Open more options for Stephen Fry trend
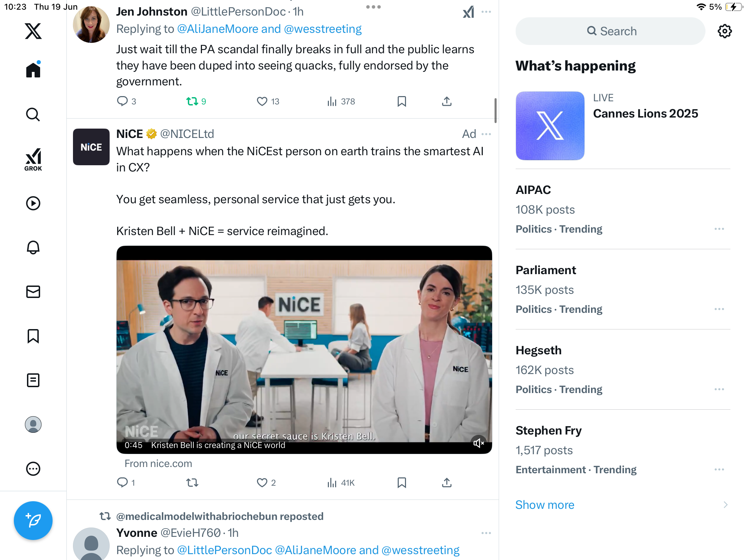This screenshot has width=747, height=560. pyautogui.click(x=719, y=469)
